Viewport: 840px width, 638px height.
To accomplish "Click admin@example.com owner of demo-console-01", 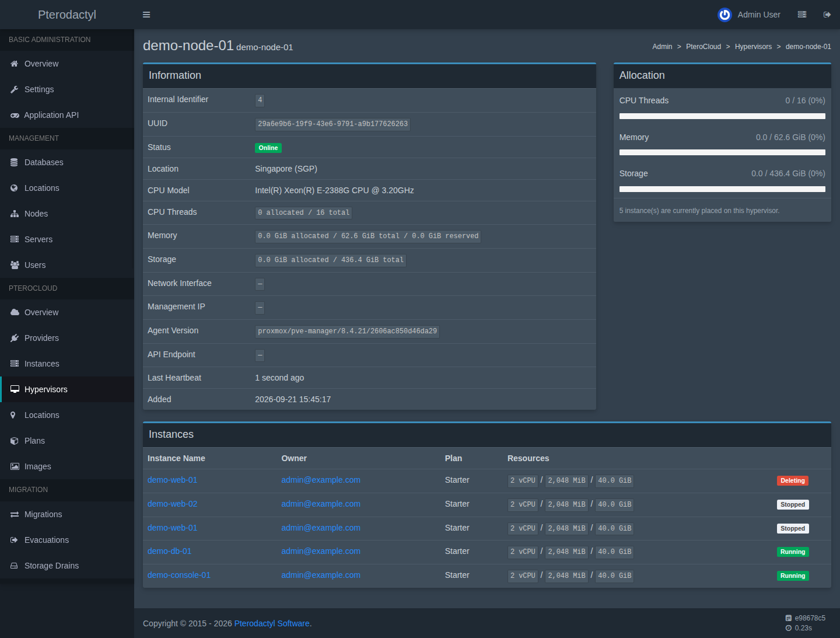I will pos(321,575).
